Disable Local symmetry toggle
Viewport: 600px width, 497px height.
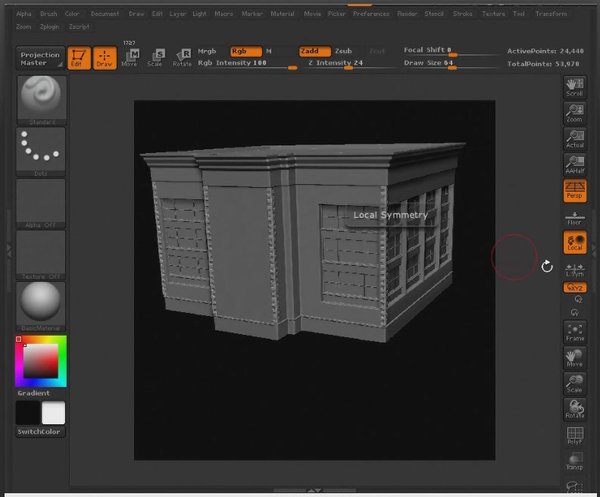[x=575, y=243]
